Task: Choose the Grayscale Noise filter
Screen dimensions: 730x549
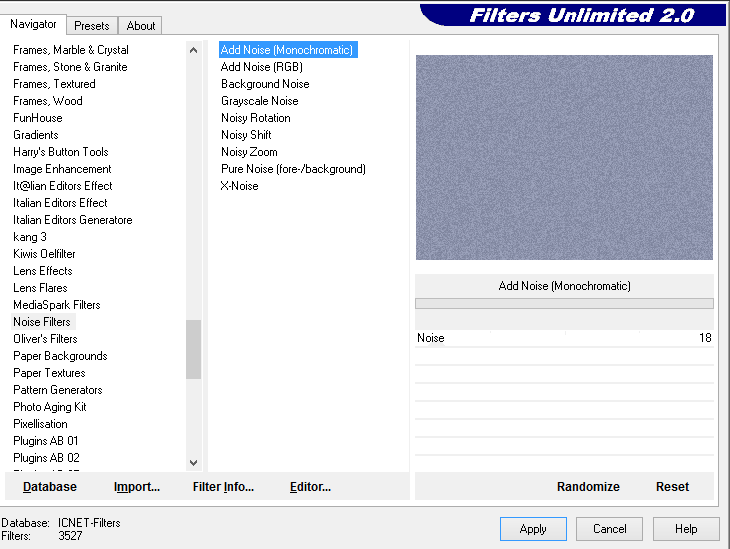Action: tap(259, 101)
